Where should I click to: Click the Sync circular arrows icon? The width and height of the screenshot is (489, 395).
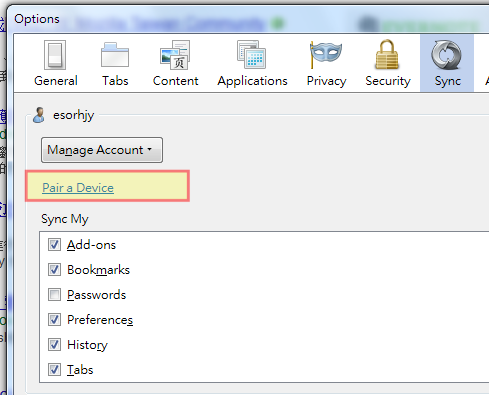pyautogui.click(x=446, y=55)
